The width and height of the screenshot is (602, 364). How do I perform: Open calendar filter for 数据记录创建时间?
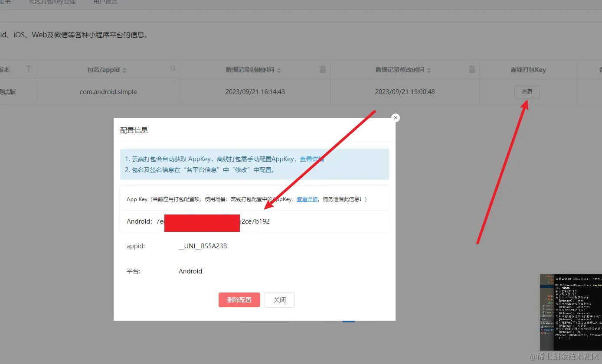[322, 69]
